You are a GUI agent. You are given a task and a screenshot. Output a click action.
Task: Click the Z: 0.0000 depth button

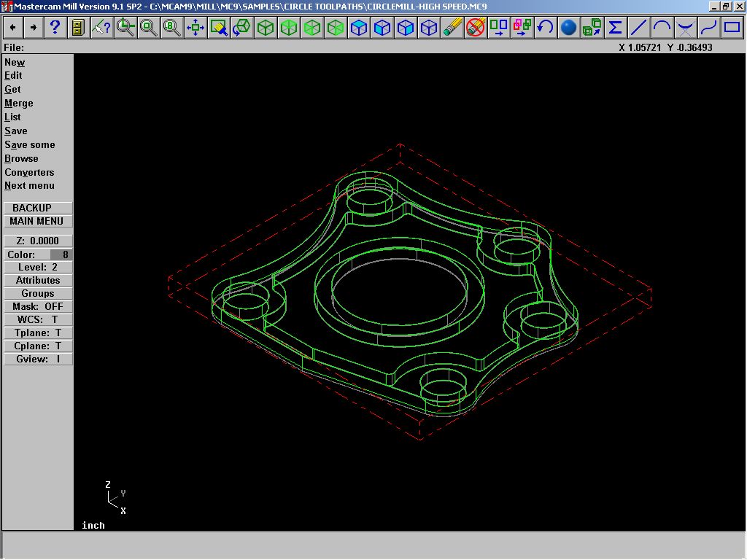coord(38,241)
